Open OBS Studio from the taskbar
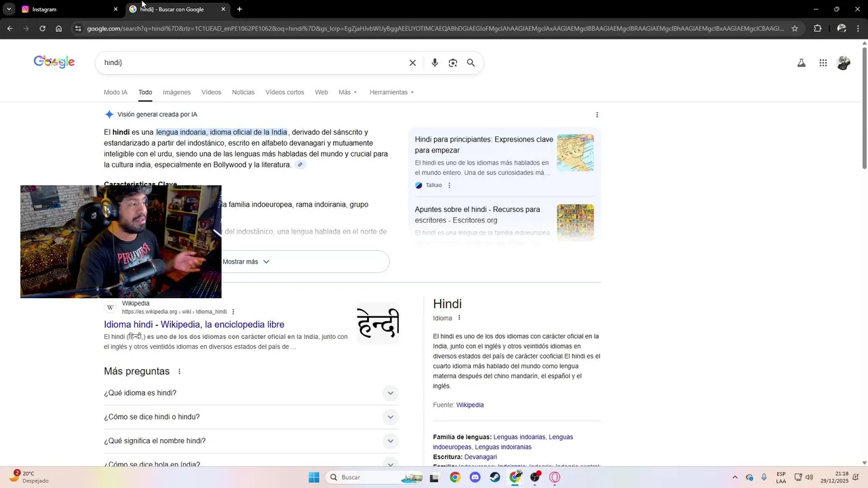The image size is (868, 488). point(535,477)
